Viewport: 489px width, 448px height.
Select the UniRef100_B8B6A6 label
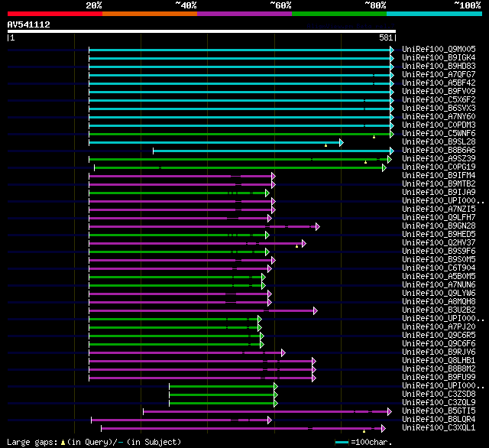(x=439, y=151)
